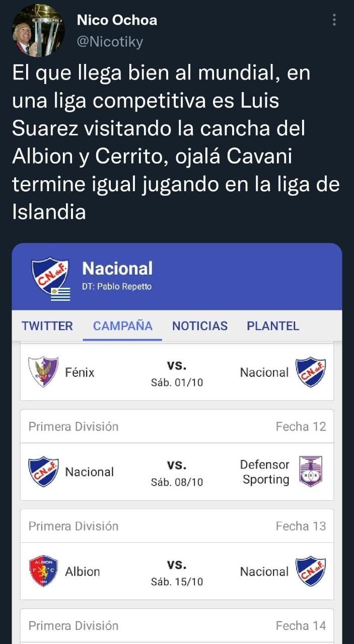Screen dimensions: 354x644
Task: Tap the Fecha 13 round header
Action: pos(301,526)
